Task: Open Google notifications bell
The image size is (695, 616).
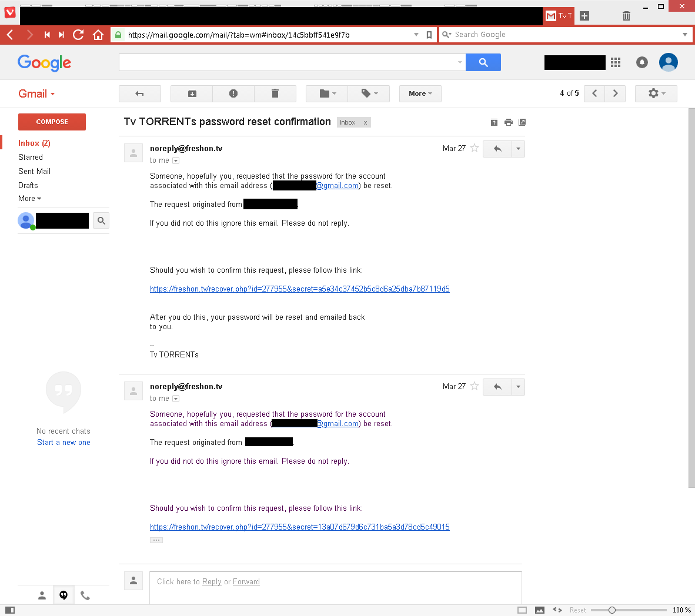Action: click(x=642, y=62)
